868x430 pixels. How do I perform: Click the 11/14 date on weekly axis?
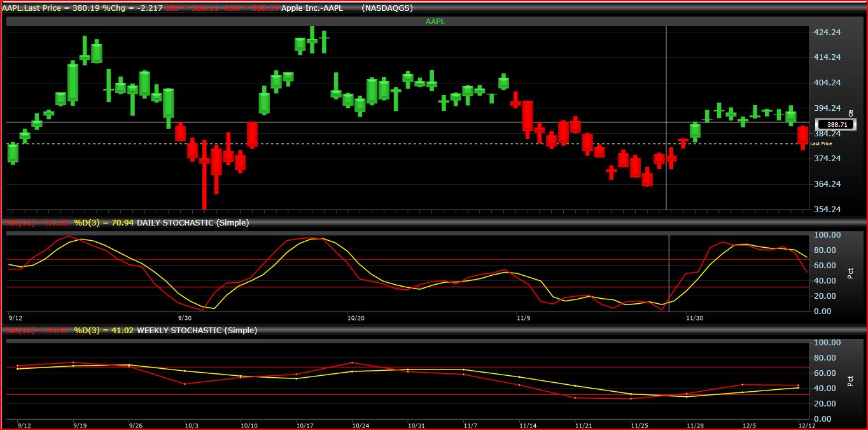528,426
